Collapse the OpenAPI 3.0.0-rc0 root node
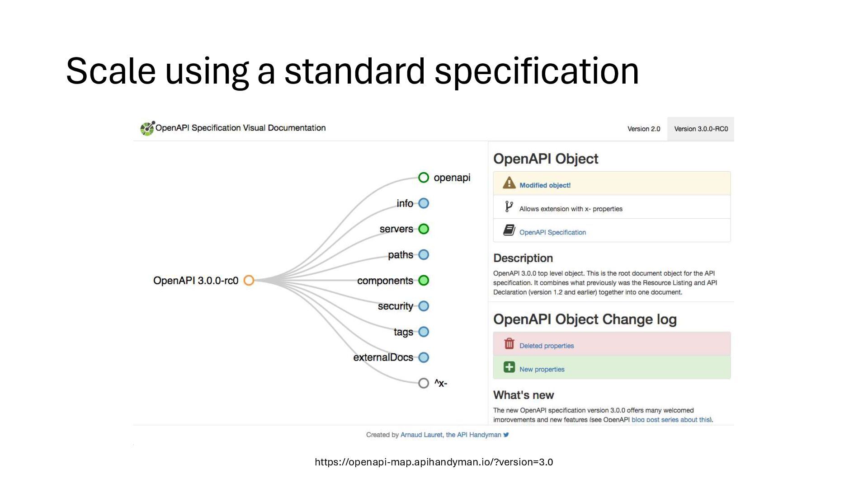The width and height of the screenshot is (868, 488). (249, 281)
